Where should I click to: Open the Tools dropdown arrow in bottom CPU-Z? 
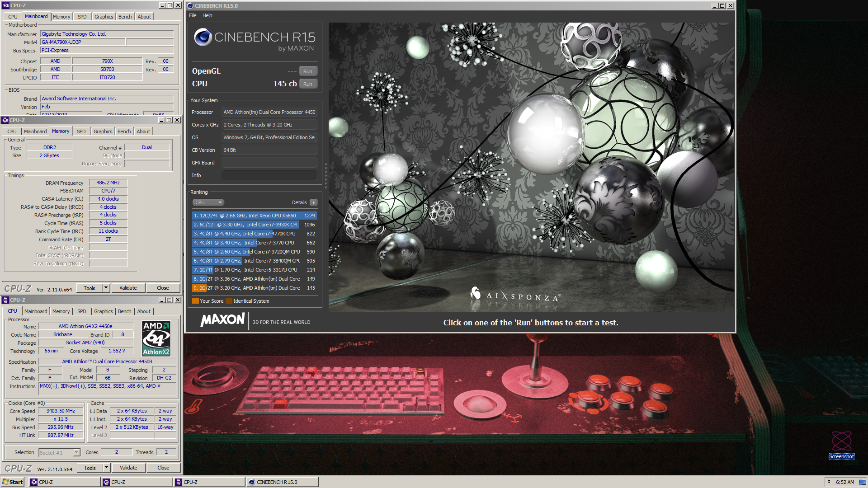pyautogui.click(x=106, y=468)
